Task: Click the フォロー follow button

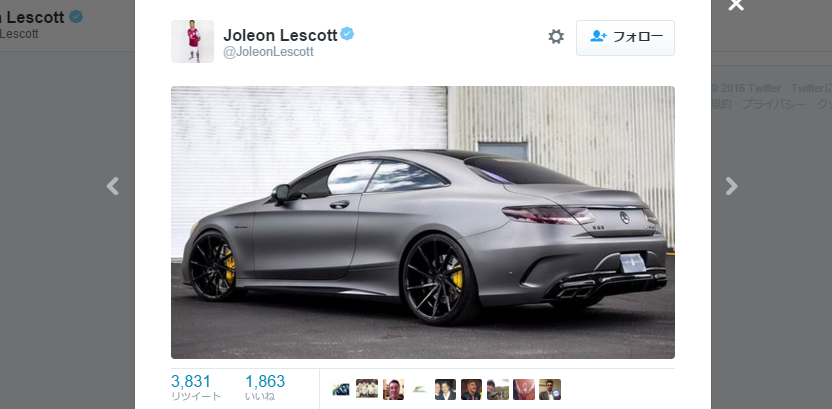Action: coord(625,38)
